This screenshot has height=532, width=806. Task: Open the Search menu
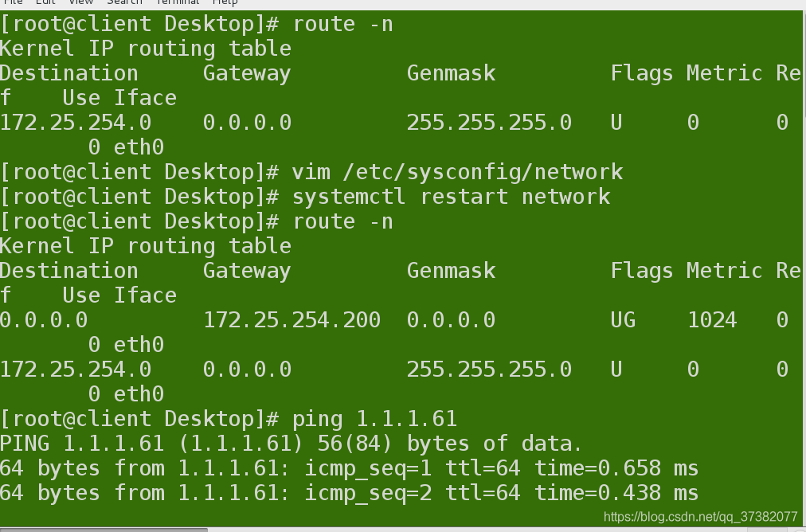click(x=124, y=2)
